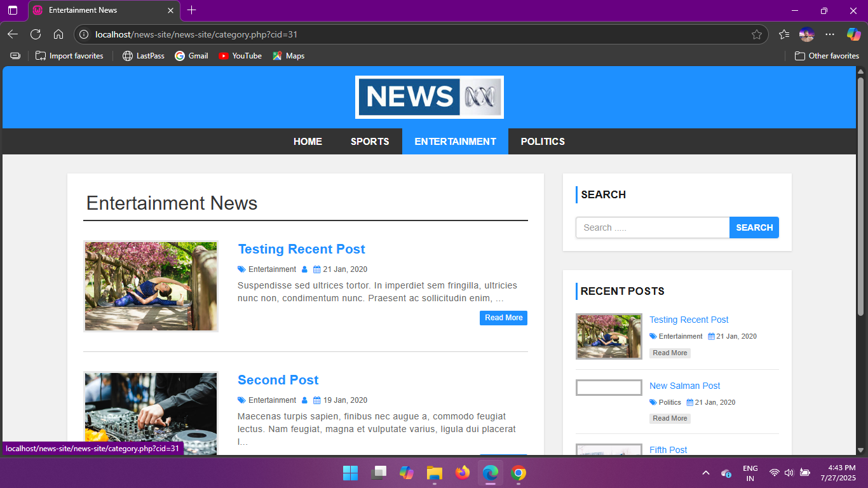Open the POLITICS category

(543, 142)
